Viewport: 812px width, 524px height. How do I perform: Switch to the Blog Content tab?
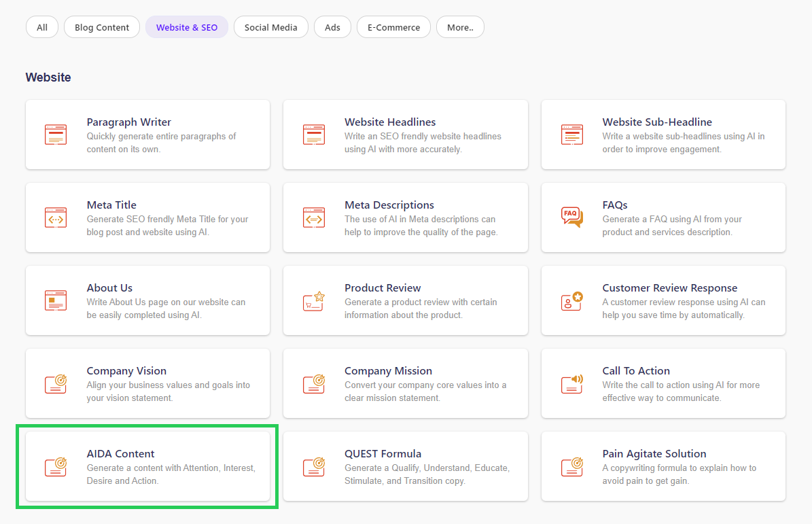click(102, 27)
